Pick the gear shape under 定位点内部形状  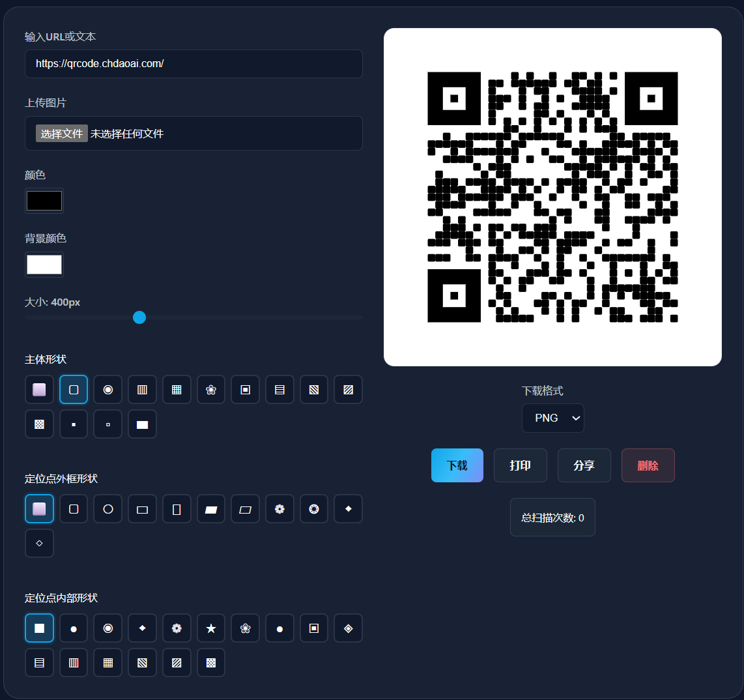coord(177,628)
